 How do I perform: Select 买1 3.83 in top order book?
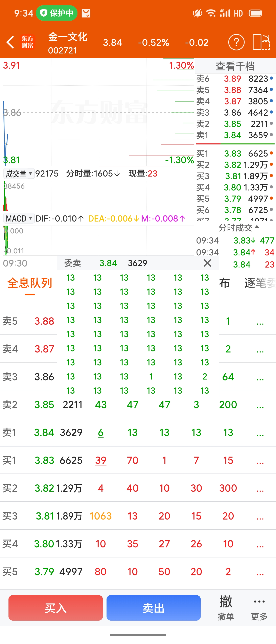click(x=235, y=154)
